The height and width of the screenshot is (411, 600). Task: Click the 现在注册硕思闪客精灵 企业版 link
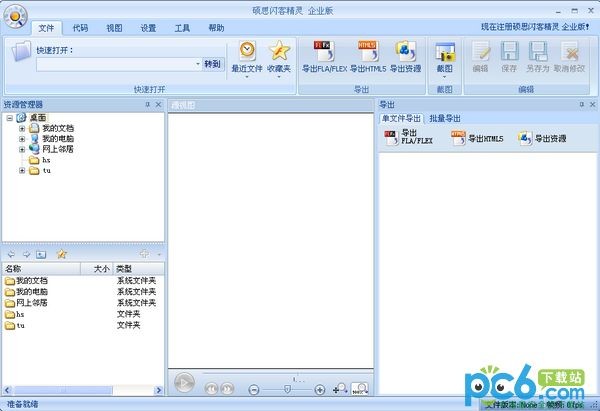(534, 27)
